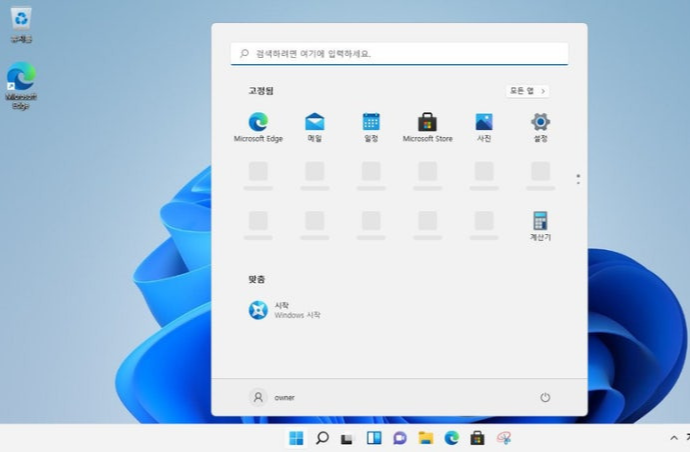Open File Explorer from the taskbar

click(426, 438)
